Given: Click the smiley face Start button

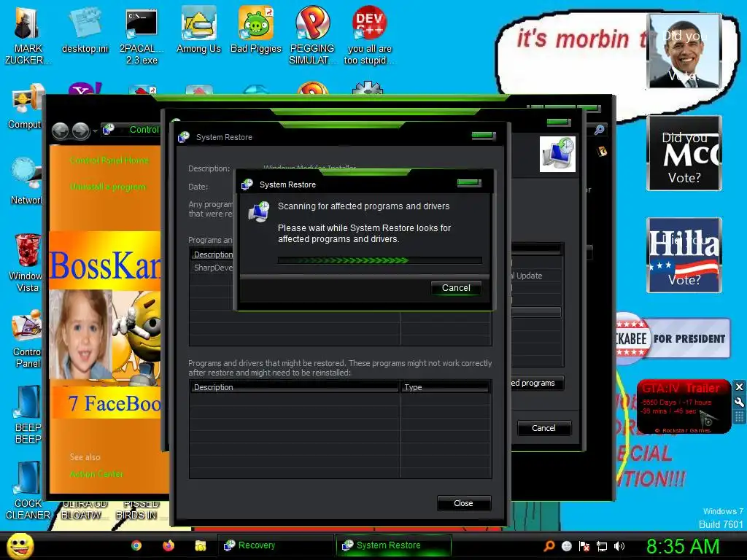Looking at the screenshot, I should point(20,545).
